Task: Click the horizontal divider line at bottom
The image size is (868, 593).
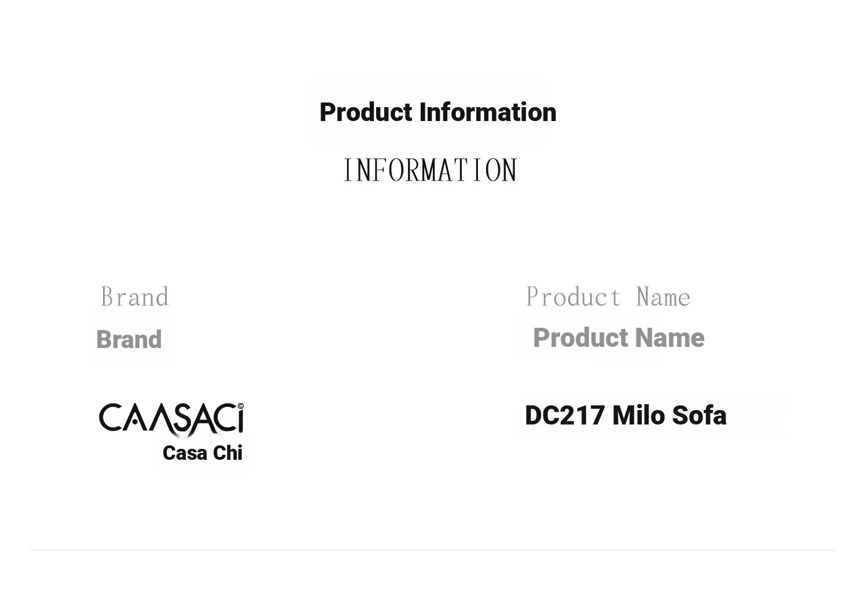Action: pos(432,550)
